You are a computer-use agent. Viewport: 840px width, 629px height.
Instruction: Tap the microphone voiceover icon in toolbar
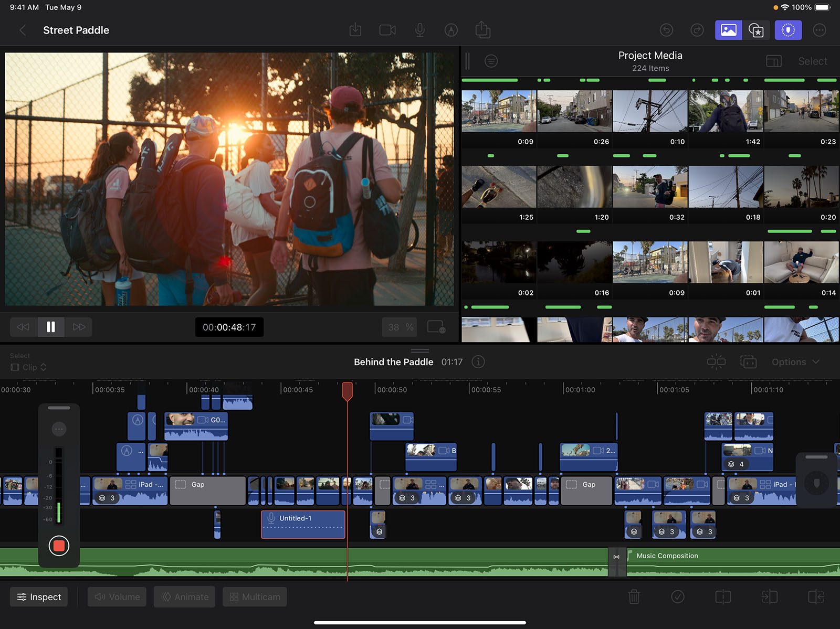[x=420, y=30]
